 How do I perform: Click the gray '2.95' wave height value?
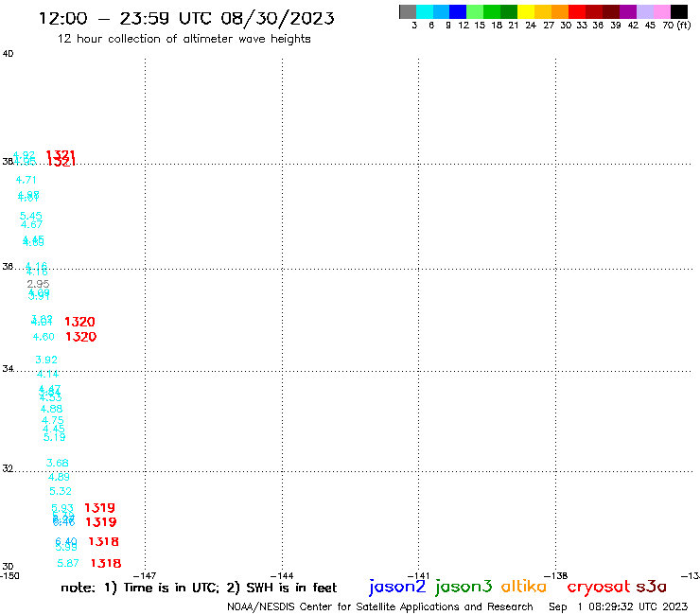click(38, 284)
